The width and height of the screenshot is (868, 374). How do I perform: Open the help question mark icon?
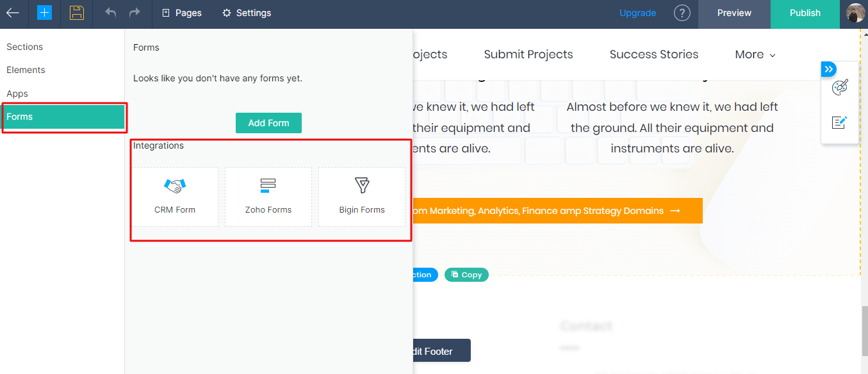[682, 13]
